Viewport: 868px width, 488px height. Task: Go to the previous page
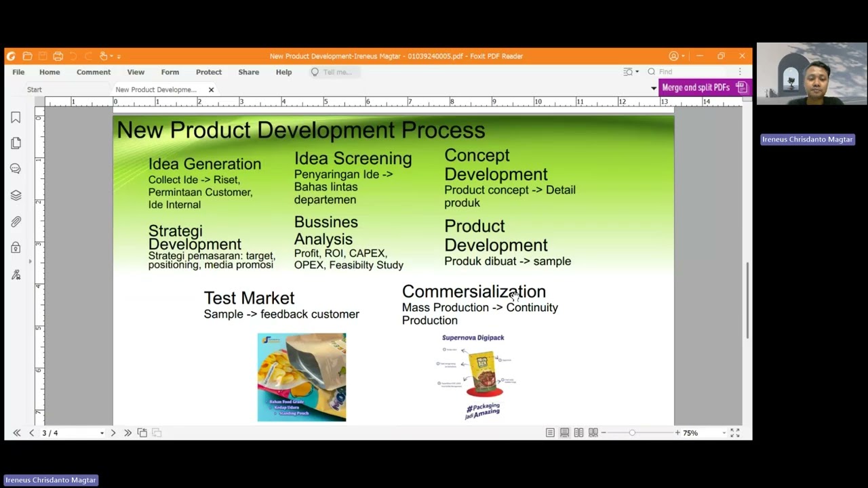(31, 433)
